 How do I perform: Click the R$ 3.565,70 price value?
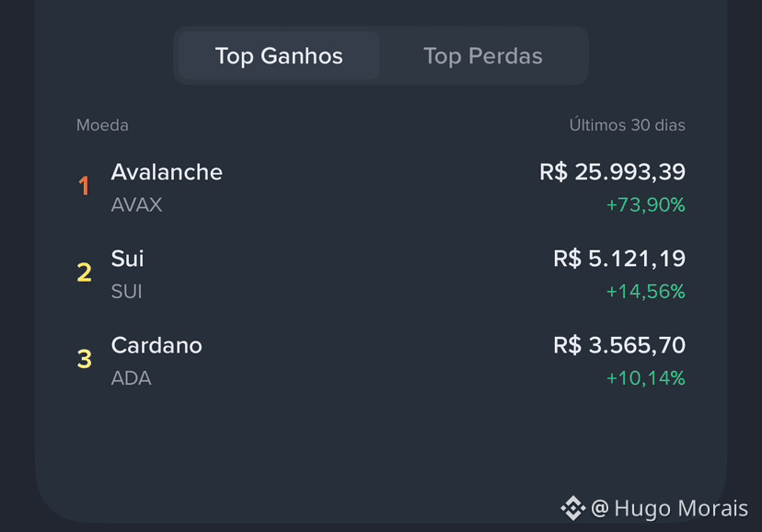619,345
